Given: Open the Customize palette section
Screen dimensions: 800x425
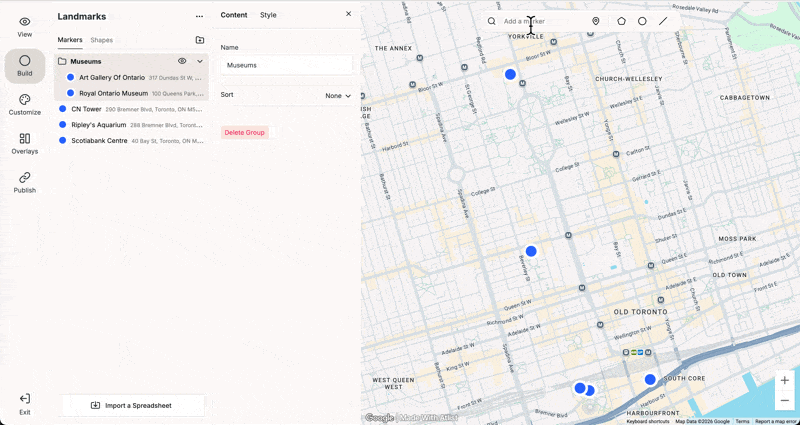Looking at the screenshot, I should (24, 105).
